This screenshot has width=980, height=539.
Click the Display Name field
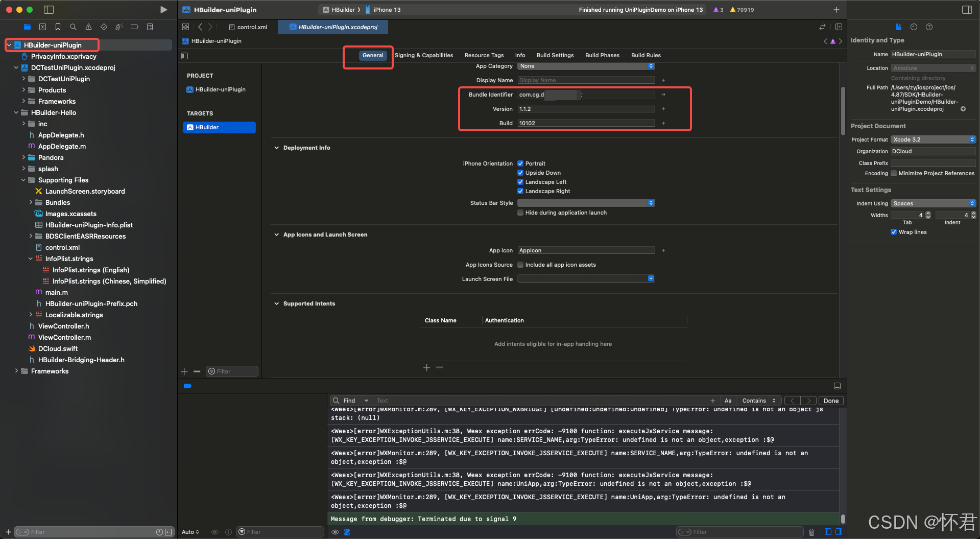(x=586, y=80)
